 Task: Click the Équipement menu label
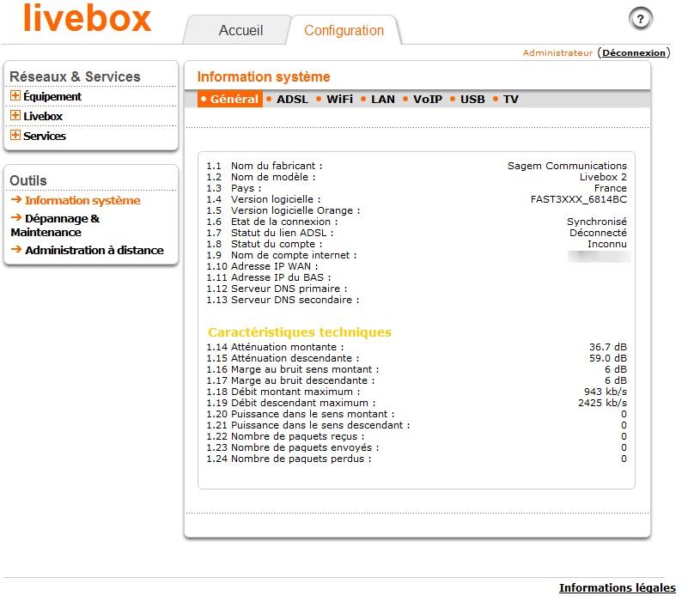click(52, 96)
